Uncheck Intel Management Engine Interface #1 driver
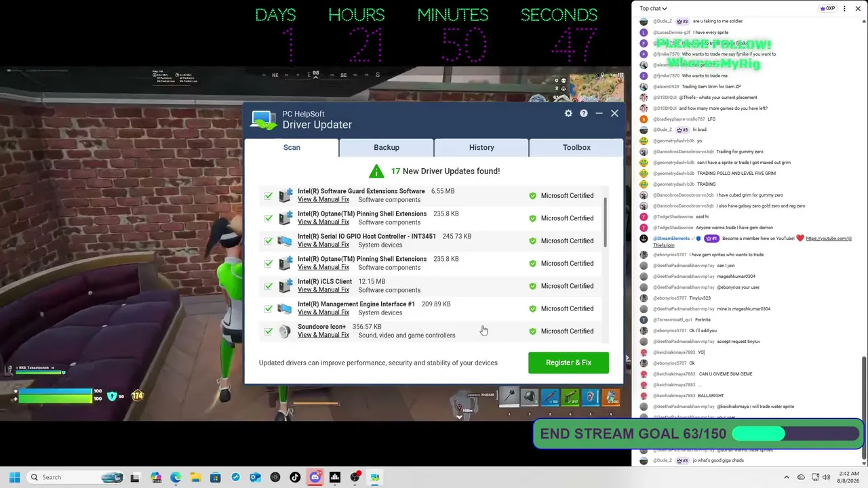This screenshot has height=488, width=868. 269,308
